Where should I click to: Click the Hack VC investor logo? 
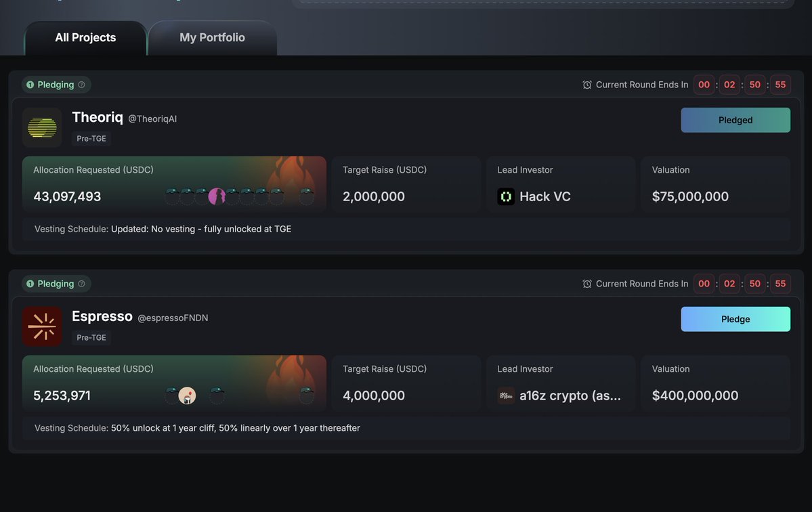pos(506,196)
